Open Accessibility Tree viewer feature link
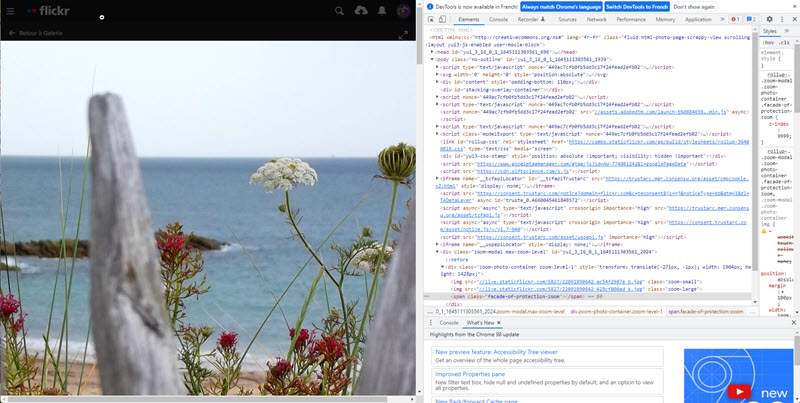The height and width of the screenshot is (403, 800). [496, 352]
